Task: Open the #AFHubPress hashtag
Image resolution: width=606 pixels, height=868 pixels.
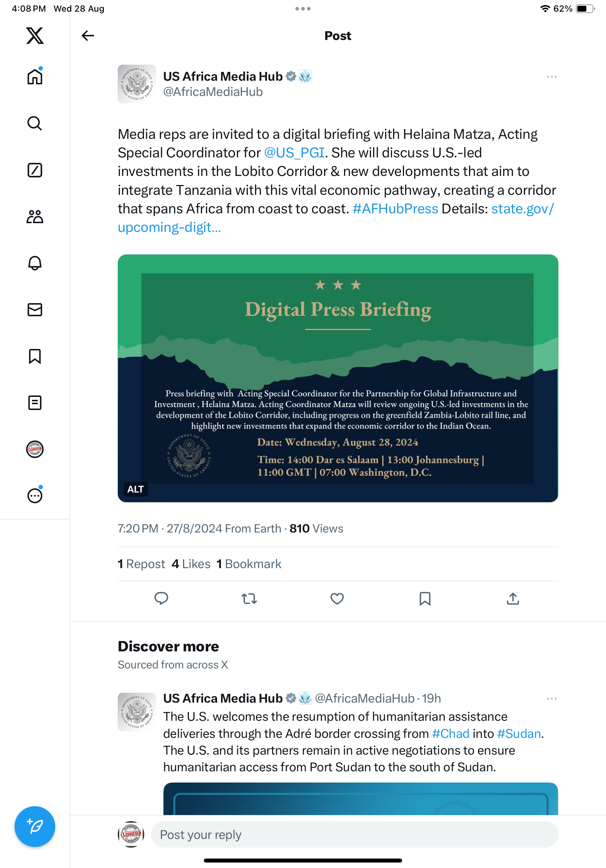Action: (395, 209)
